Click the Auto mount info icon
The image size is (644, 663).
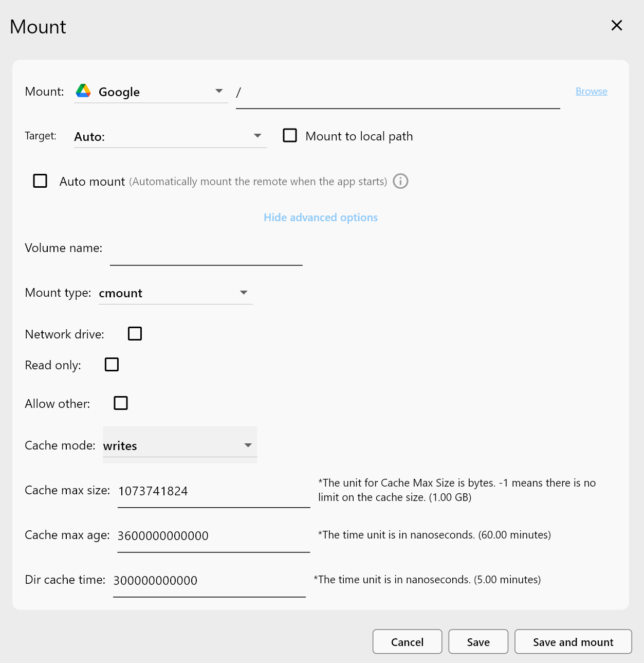coord(400,181)
